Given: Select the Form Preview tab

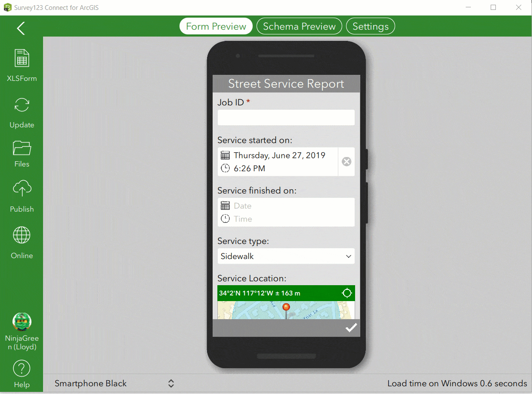Looking at the screenshot, I should [216, 26].
